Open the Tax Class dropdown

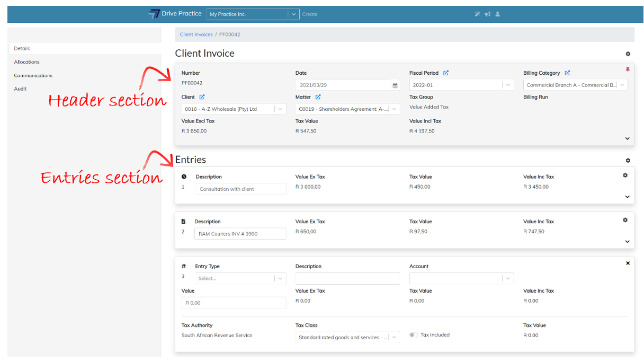pyautogui.click(x=347, y=337)
